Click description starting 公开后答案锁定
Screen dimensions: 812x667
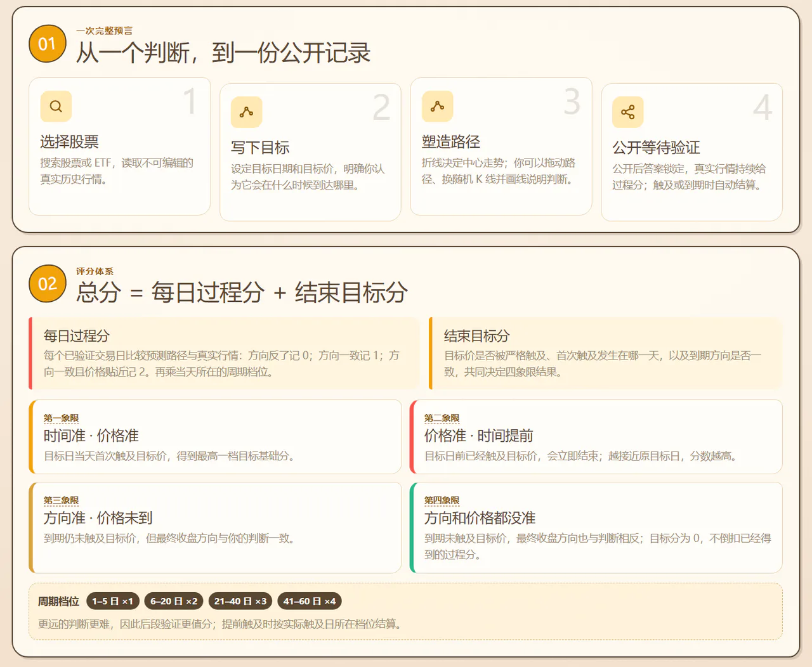[689, 177]
